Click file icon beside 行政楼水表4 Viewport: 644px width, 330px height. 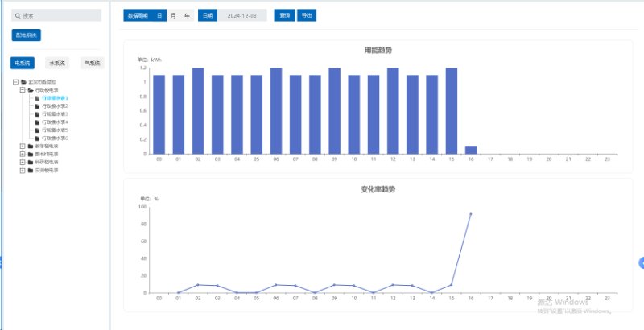coord(37,122)
